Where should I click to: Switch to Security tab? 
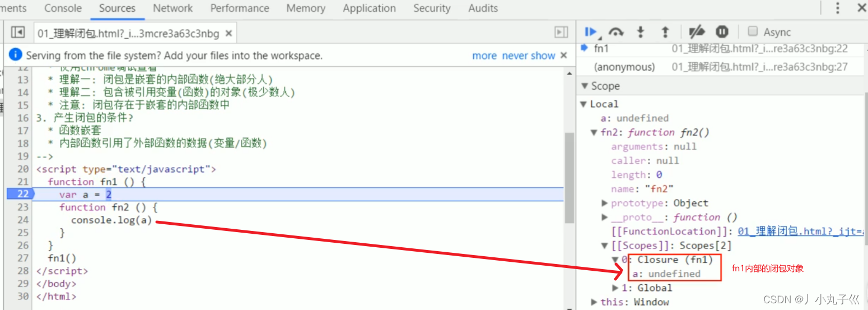(432, 8)
